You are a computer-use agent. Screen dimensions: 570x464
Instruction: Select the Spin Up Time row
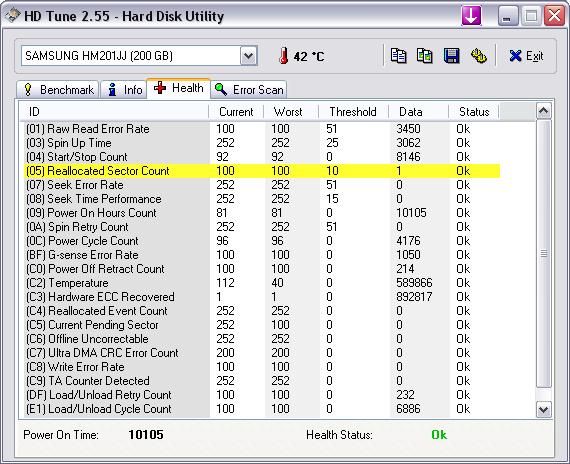(x=262, y=143)
